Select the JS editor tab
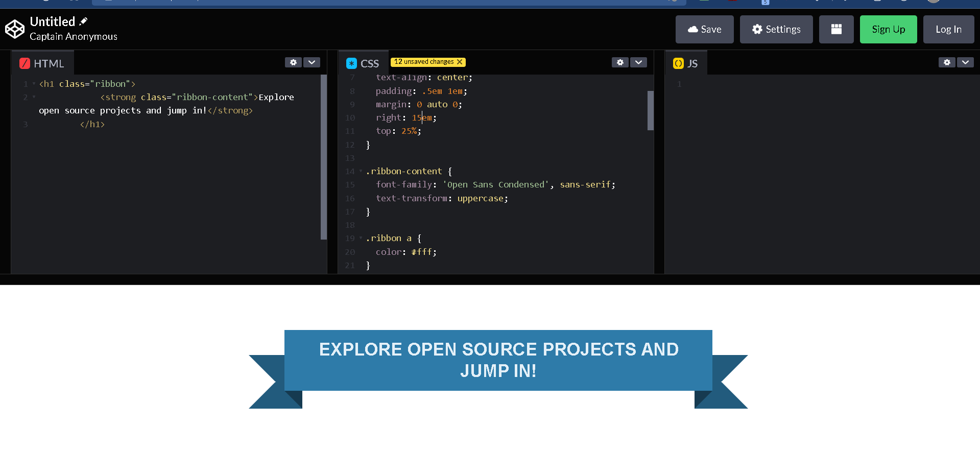Image resolution: width=980 pixels, height=449 pixels. (x=686, y=63)
